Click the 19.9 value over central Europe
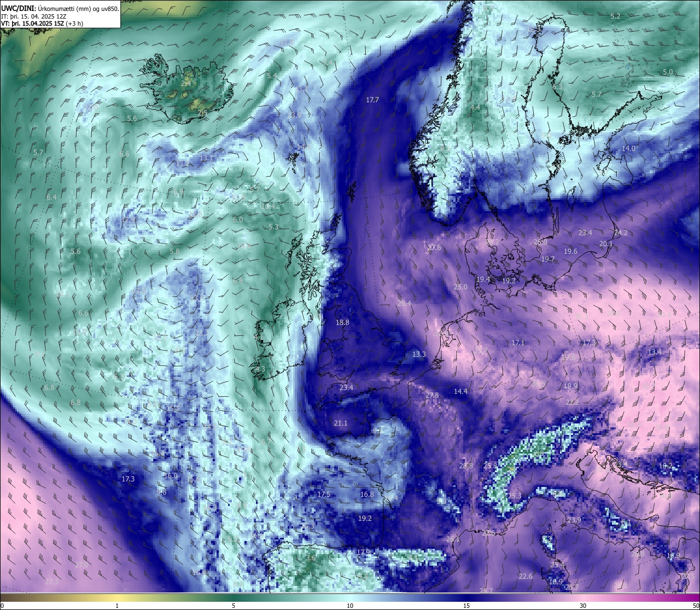Viewport: 700px width, 610px height. 570,386
